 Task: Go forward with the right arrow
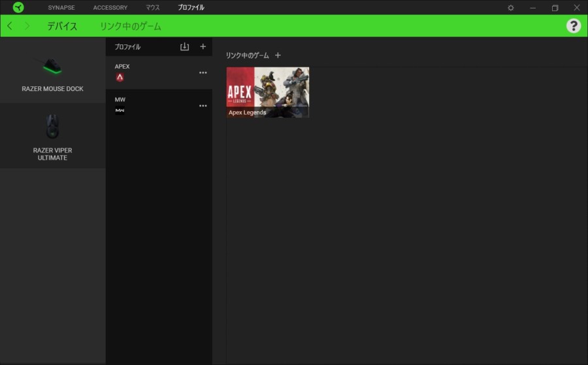[27, 26]
